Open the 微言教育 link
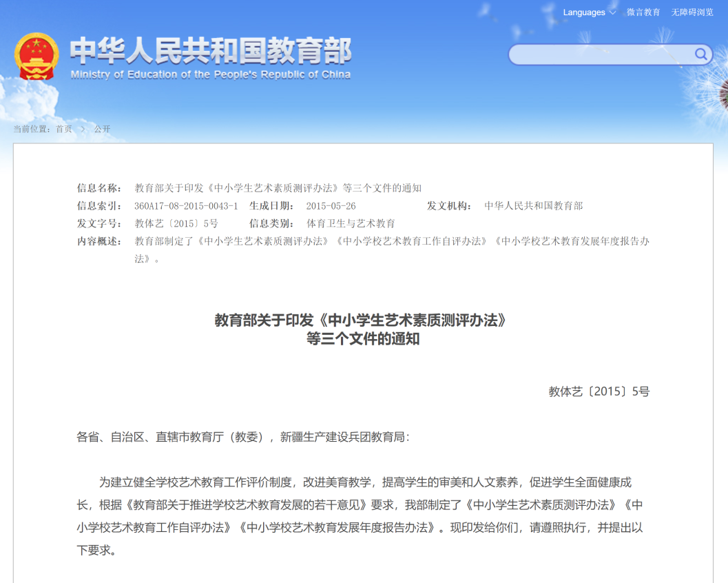The width and height of the screenshot is (728, 583). point(643,12)
